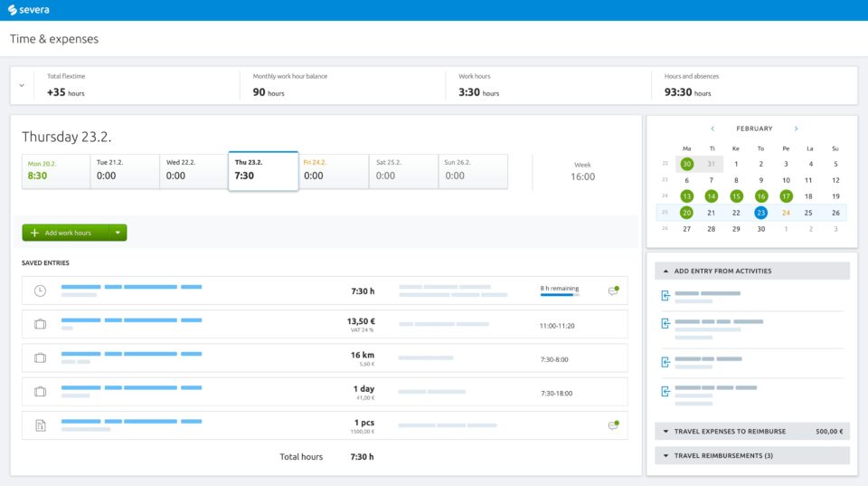This screenshot has height=486, width=868.
Task: Go to next month after February
Action: (796, 129)
